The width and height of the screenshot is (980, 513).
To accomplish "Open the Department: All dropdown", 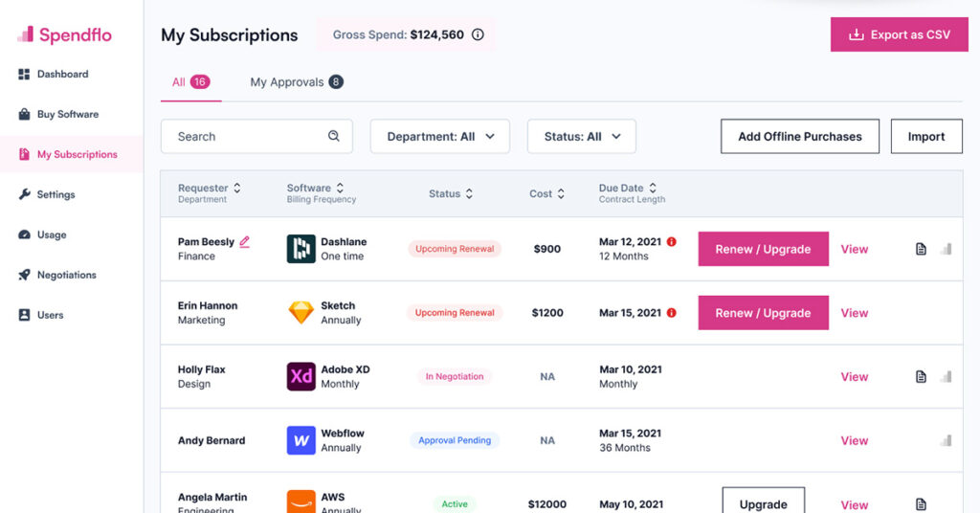I will [440, 137].
